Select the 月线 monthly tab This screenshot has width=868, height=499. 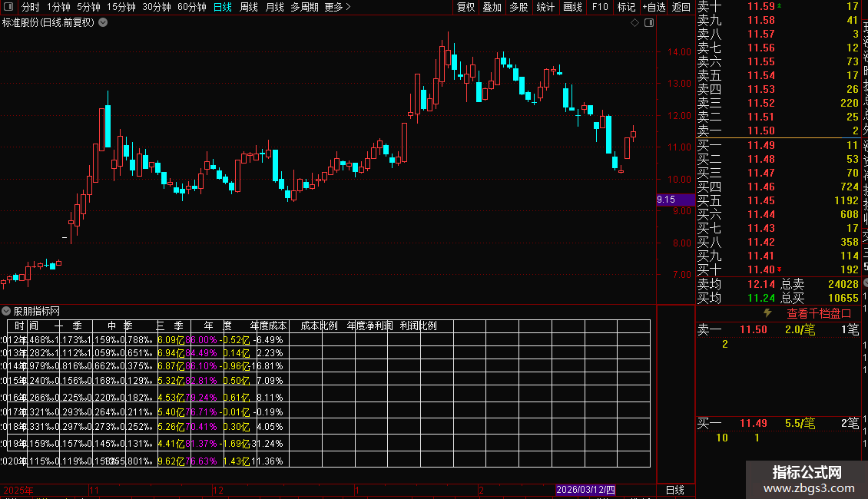tap(274, 7)
